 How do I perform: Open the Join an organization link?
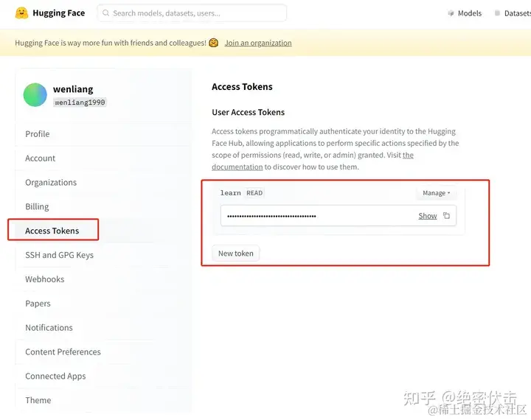pos(257,43)
